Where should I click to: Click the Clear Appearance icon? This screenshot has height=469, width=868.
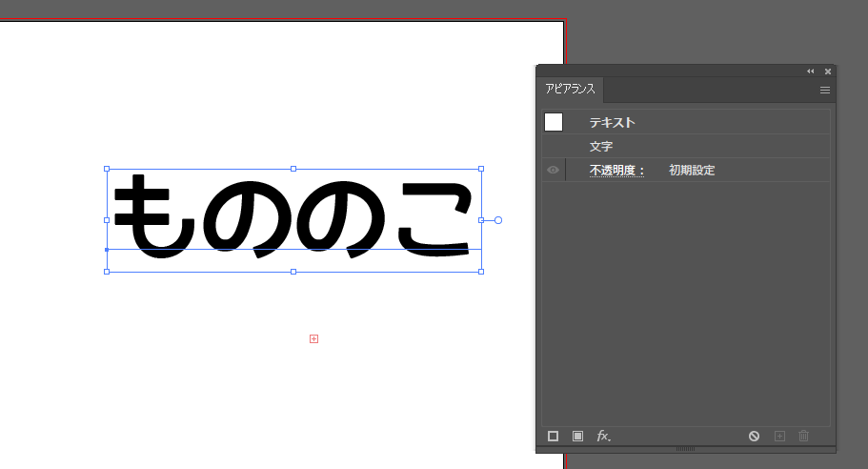754,436
